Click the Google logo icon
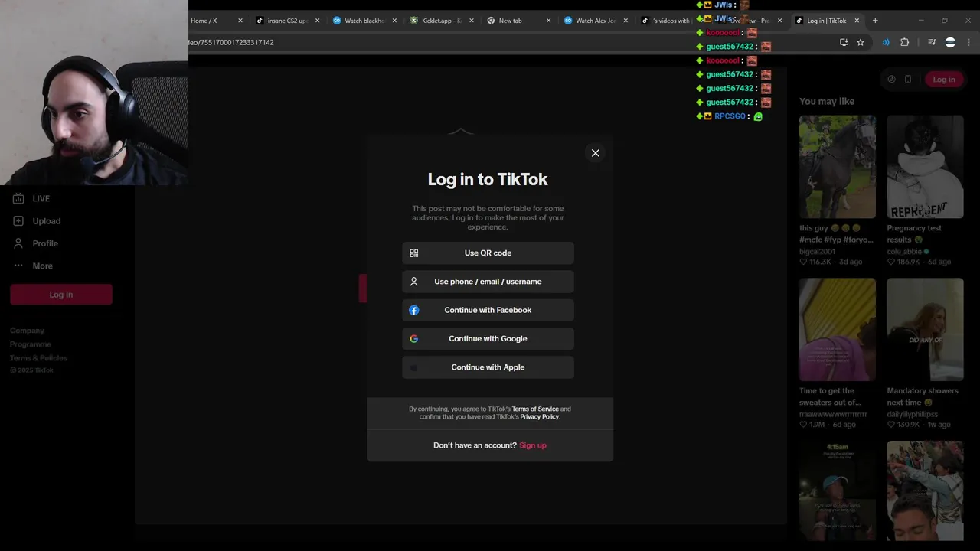Viewport: 980px width, 551px height. [414, 338]
